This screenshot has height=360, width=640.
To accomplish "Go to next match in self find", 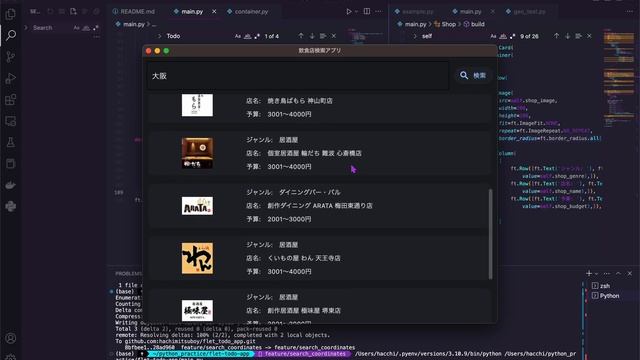I will (567, 36).
